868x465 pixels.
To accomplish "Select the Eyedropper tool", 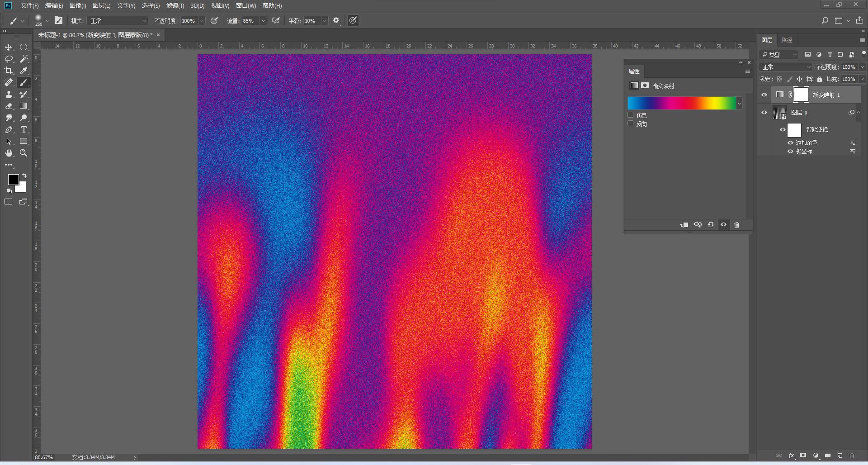I will point(24,71).
